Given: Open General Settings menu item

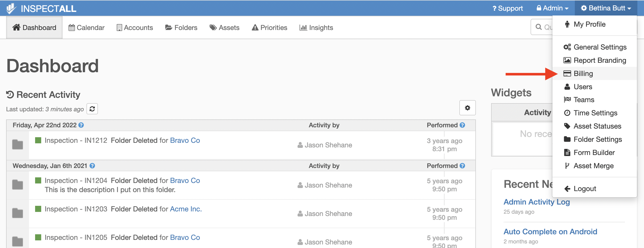Looking at the screenshot, I should pos(600,47).
